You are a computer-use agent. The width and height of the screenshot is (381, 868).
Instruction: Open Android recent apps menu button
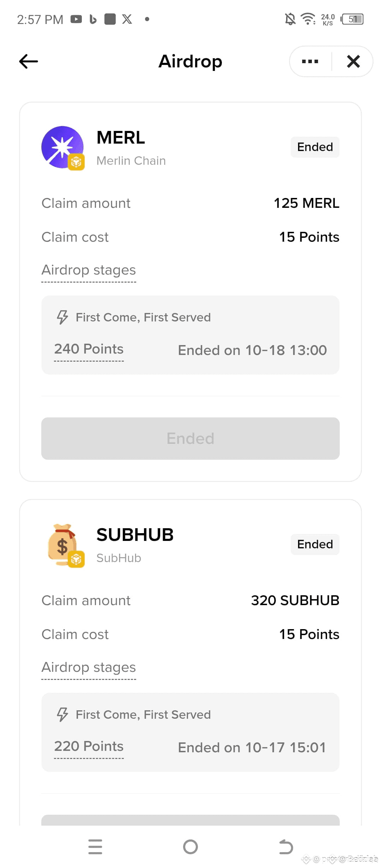(x=95, y=847)
